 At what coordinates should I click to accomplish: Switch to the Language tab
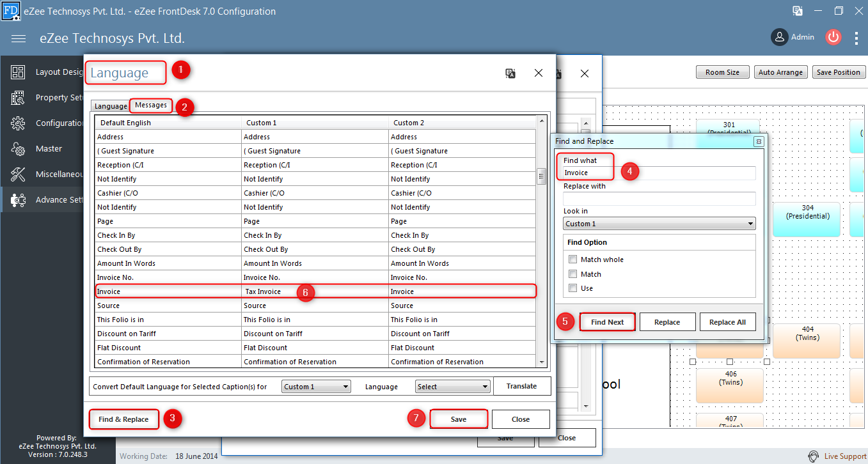point(111,106)
